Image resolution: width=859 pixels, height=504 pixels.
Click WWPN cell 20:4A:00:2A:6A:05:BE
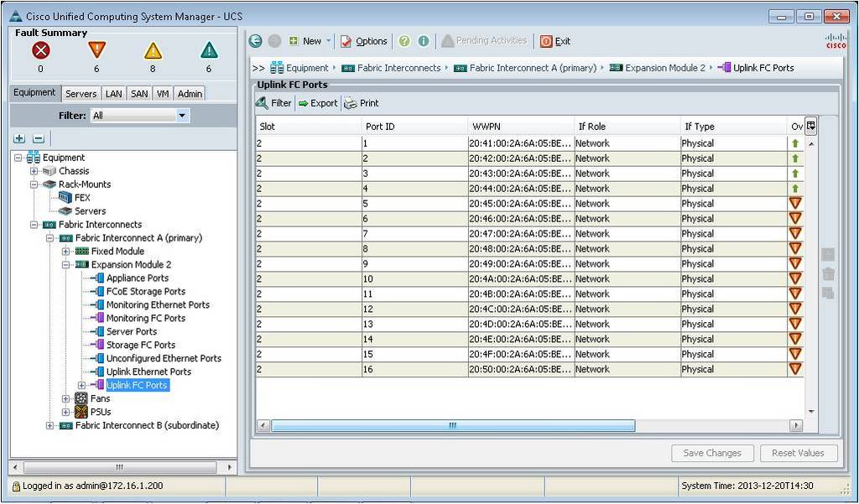[x=520, y=279]
